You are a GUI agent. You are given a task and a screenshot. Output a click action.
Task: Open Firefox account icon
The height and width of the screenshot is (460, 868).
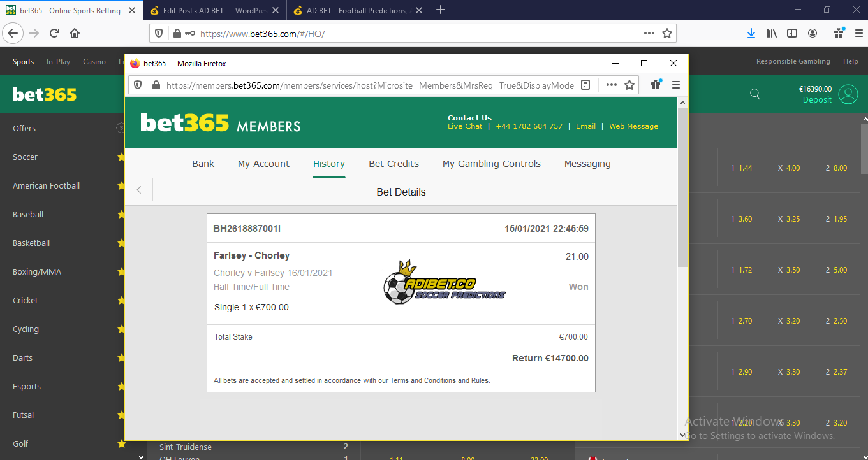(x=813, y=33)
